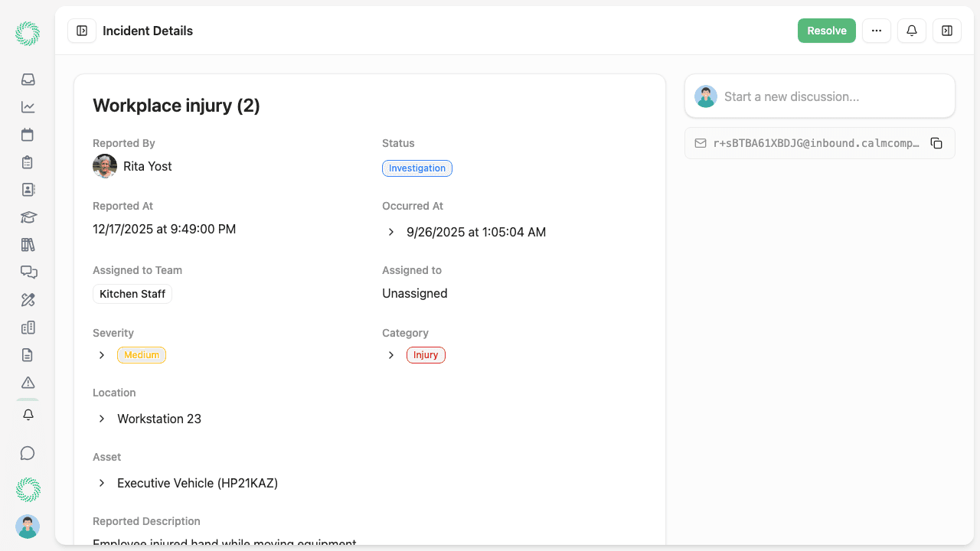Select the Incidents warning triangle icon
Image resolution: width=980 pixels, height=551 pixels.
click(28, 382)
